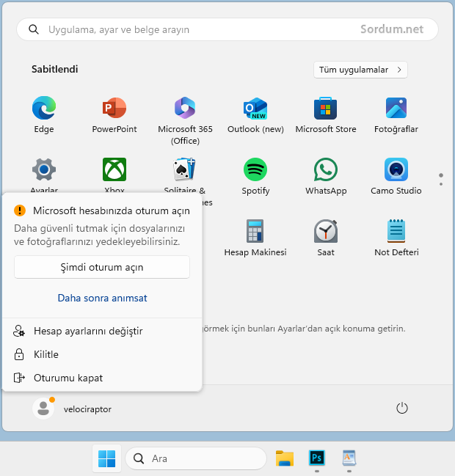Click the velociraptor username label
This screenshot has height=476, width=455.
(87, 409)
